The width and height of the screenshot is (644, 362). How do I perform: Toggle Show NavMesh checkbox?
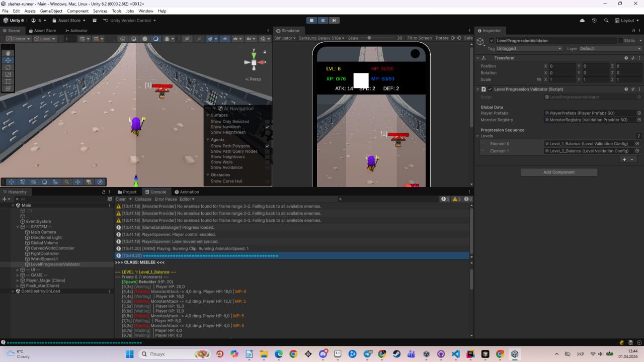268,127
